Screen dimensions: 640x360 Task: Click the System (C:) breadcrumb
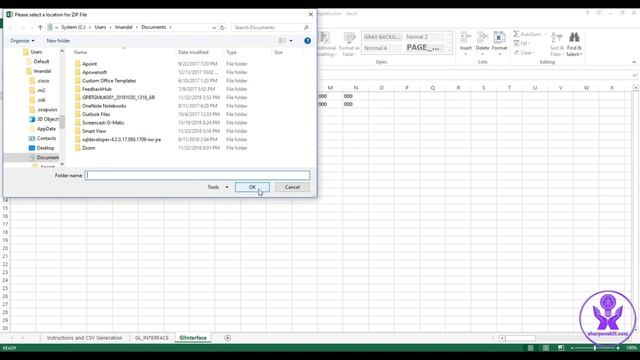(x=73, y=27)
